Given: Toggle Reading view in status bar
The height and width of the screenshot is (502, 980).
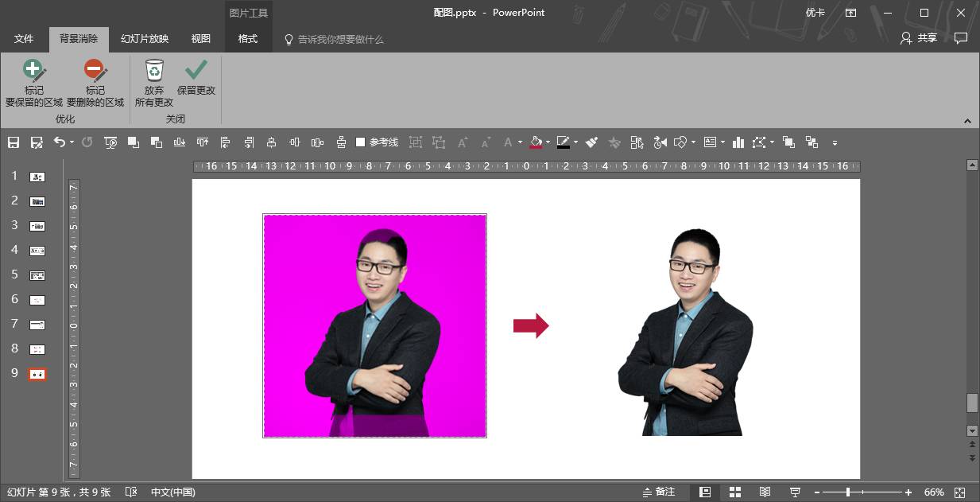Looking at the screenshot, I should pyautogui.click(x=765, y=492).
